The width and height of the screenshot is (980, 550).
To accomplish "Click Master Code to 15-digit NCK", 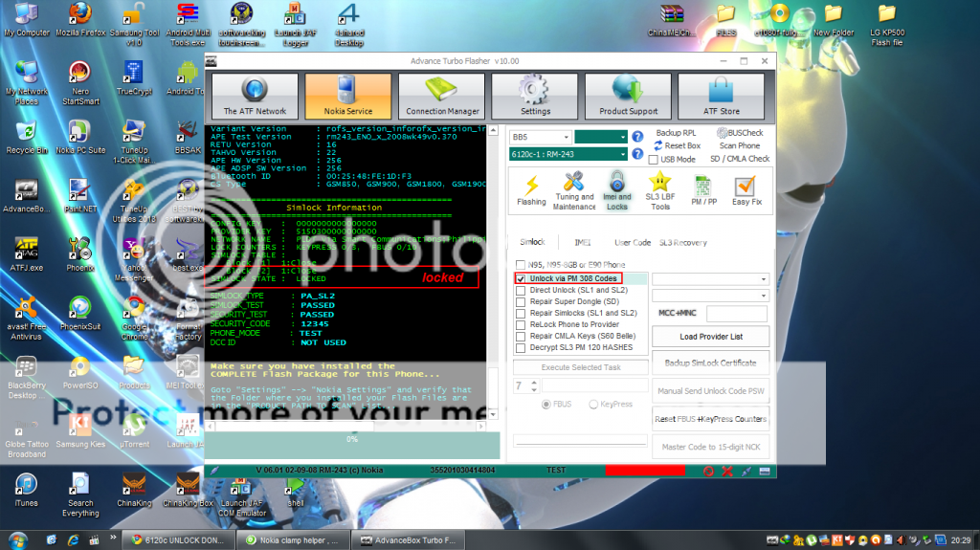I will 711,448.
